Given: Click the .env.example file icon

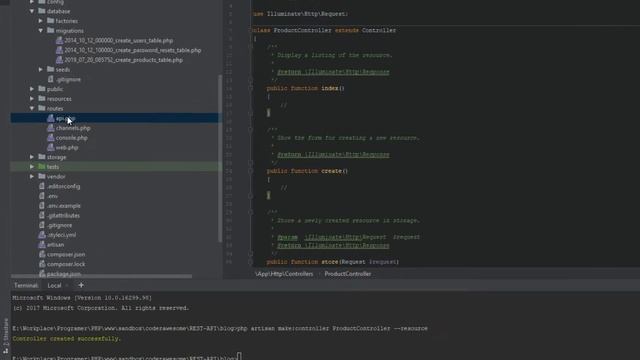Looking at the screenshot, I should (x=42, y=206).
